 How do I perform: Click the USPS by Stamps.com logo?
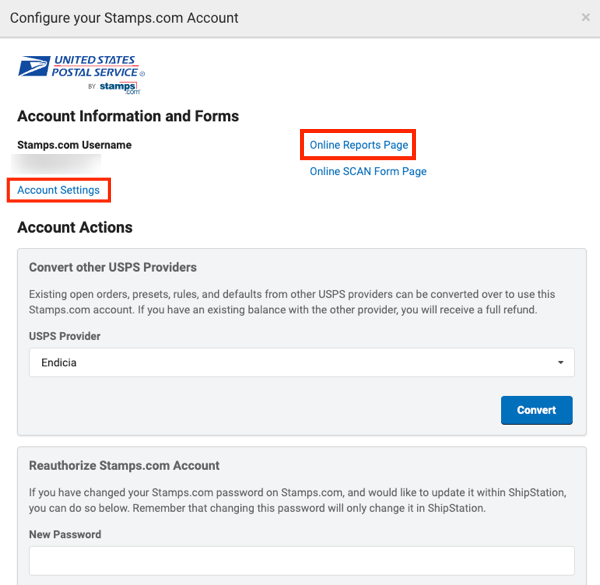pyautogui.click(x=82, y=74)
